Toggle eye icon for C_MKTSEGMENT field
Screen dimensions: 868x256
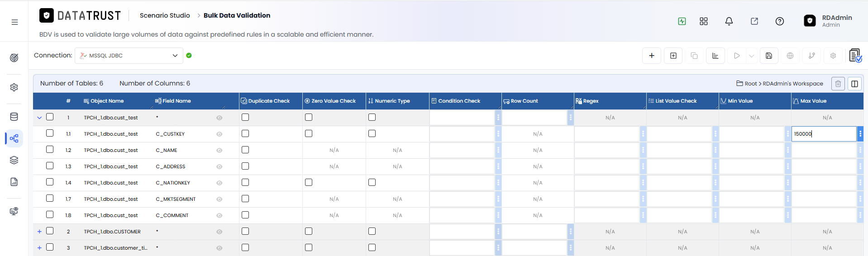(219, 199)
